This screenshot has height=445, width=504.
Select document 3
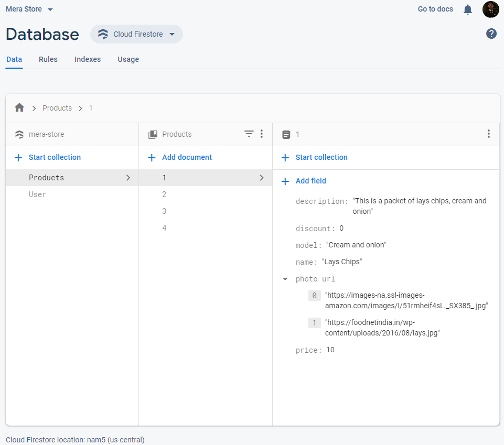click(x=206, y=211)
